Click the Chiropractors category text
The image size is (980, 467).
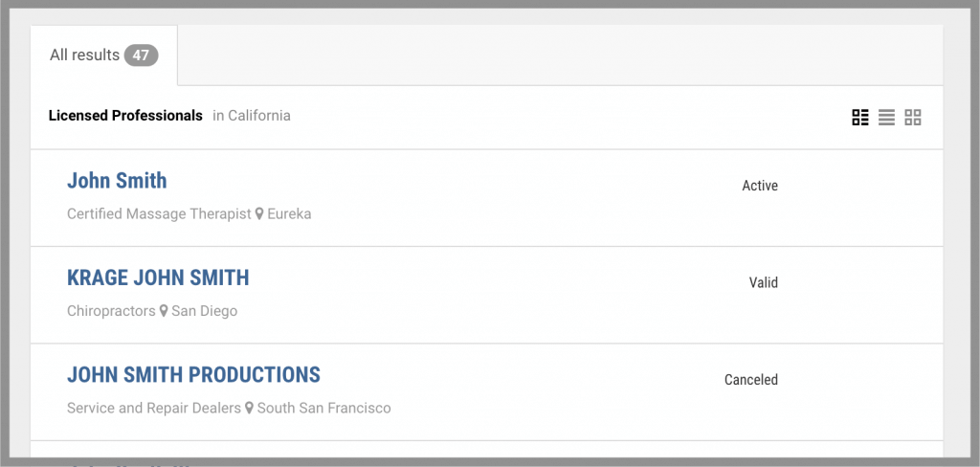[x=111, y=311]
